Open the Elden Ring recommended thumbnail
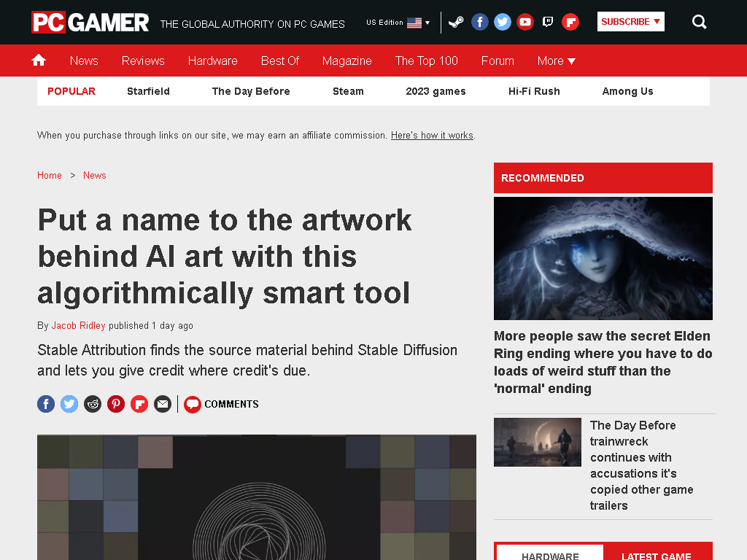 coord(603,258)
